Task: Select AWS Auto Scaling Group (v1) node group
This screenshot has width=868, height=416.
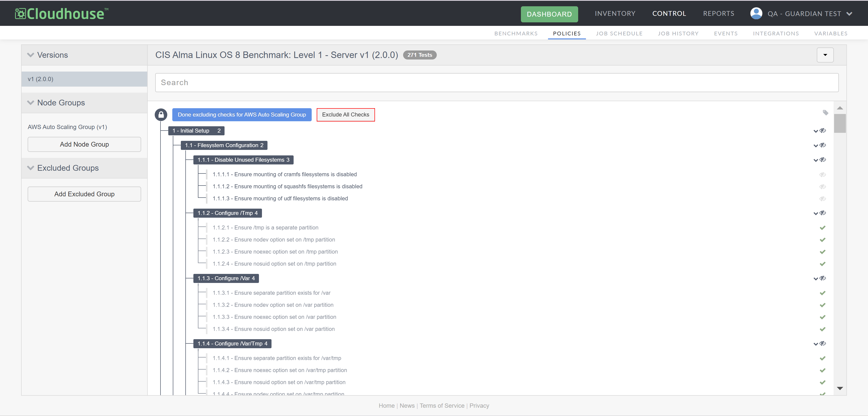Action: (x=67, y=127)
